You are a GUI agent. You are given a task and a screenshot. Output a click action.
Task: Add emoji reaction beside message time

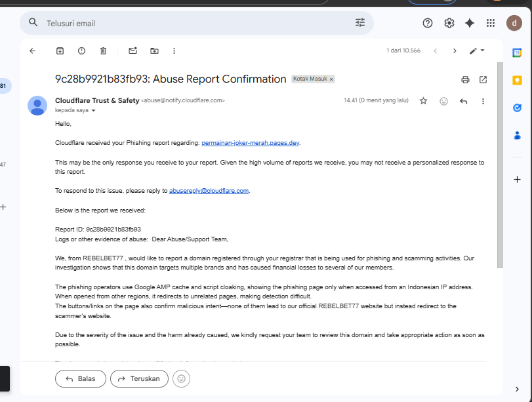[x=443, y=101]
